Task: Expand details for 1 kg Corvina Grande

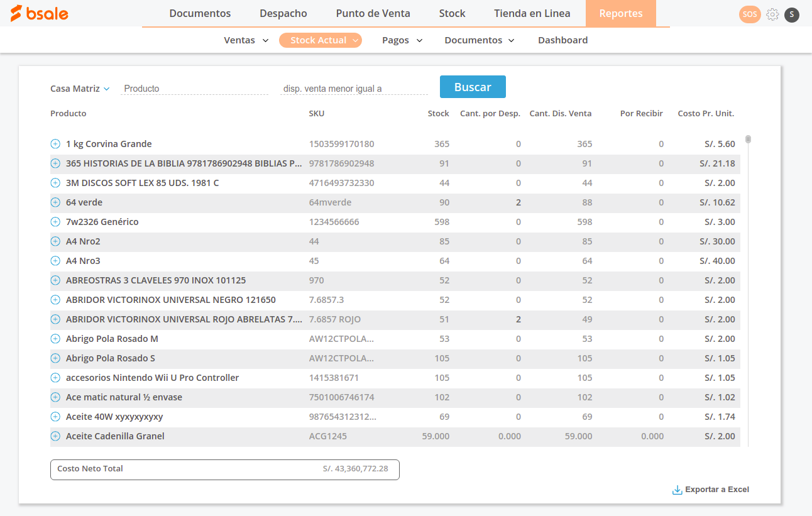Action: [x=55, y=143]
